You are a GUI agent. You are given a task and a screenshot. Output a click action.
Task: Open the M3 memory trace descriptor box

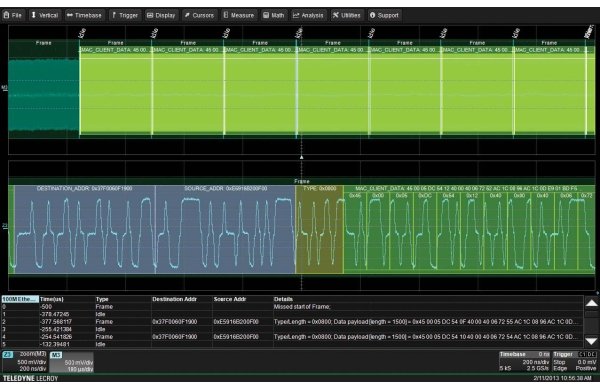click(x=72, y=362)
